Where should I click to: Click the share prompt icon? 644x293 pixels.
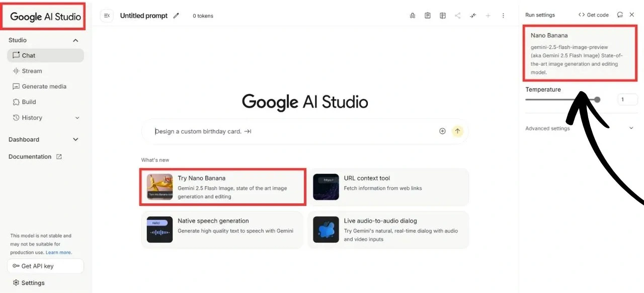pyautogui.click(x=458, y=16)
